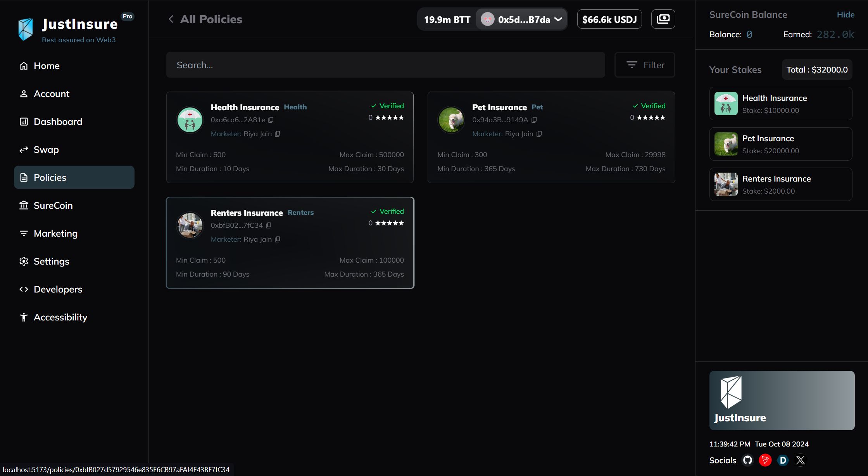
Task: Copy Pet Insurance marketer address icon
Action: (539, 134)
